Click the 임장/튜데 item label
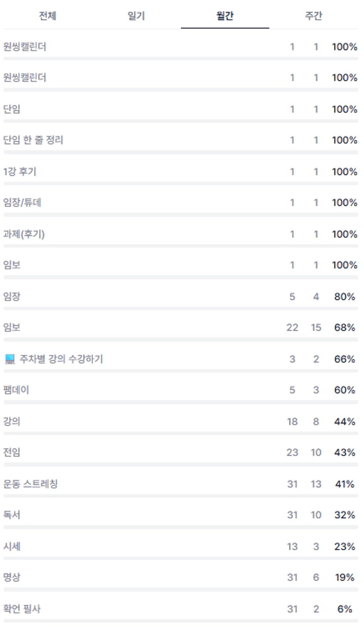This screenshot has height=629, width=364. coord(22,203)
